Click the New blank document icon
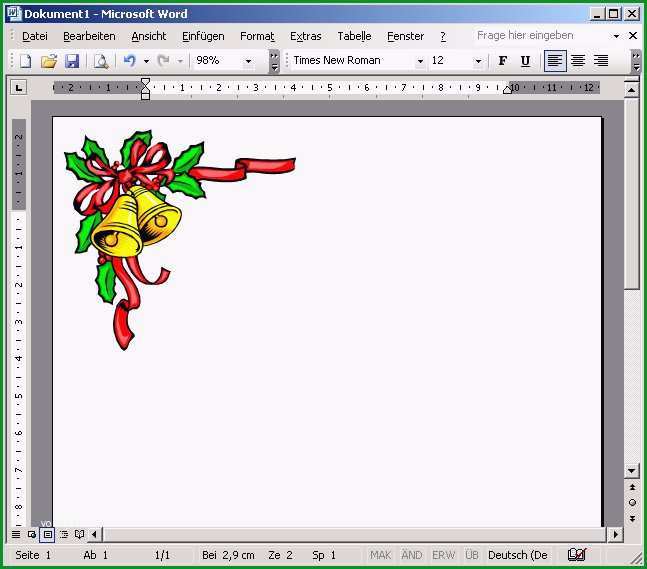This screenshot has width=647, height=569. point(26,61)
